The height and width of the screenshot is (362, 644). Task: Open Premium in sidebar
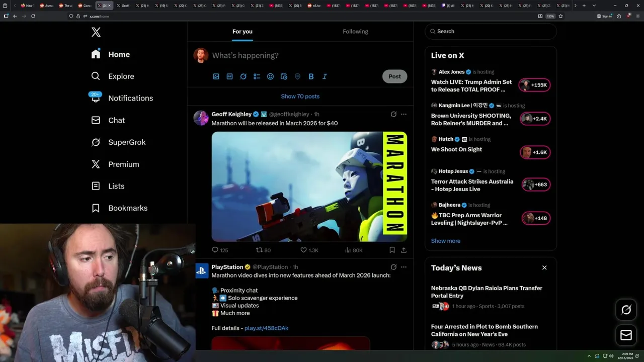(115, 164)
